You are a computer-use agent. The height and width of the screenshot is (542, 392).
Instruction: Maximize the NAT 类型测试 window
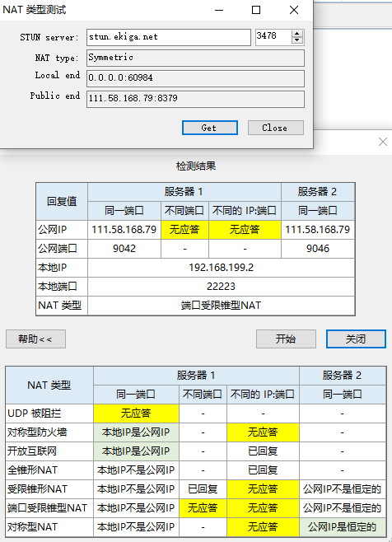click(x=256, y=10)
